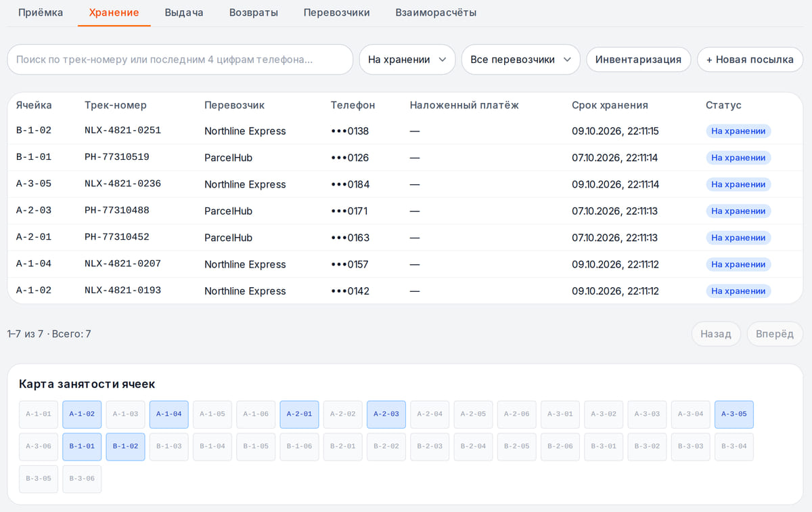Image resolution: width=812 pixels, height=512 pixels.
Task: Go to the Возвраты tab
Action: tap(254, 12)
